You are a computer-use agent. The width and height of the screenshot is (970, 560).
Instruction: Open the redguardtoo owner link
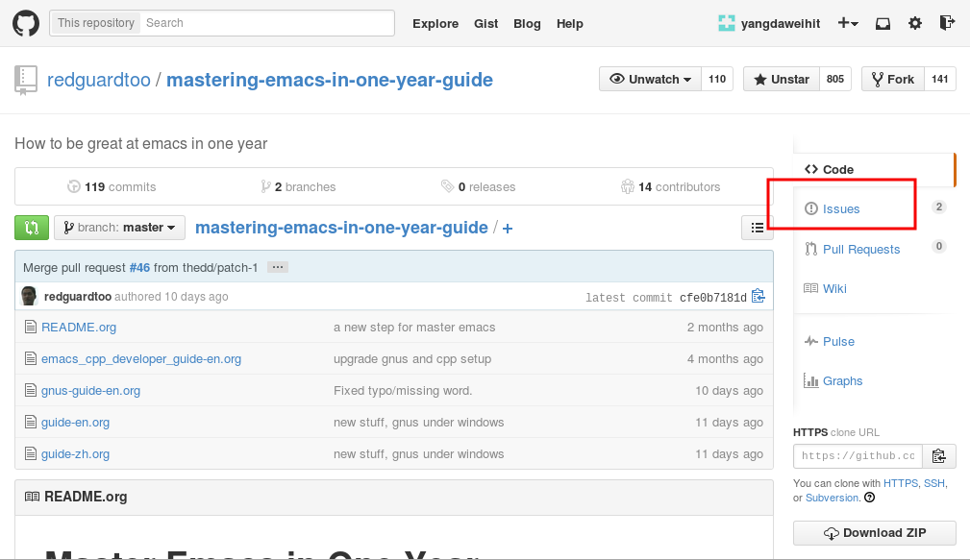click(99, 80)
